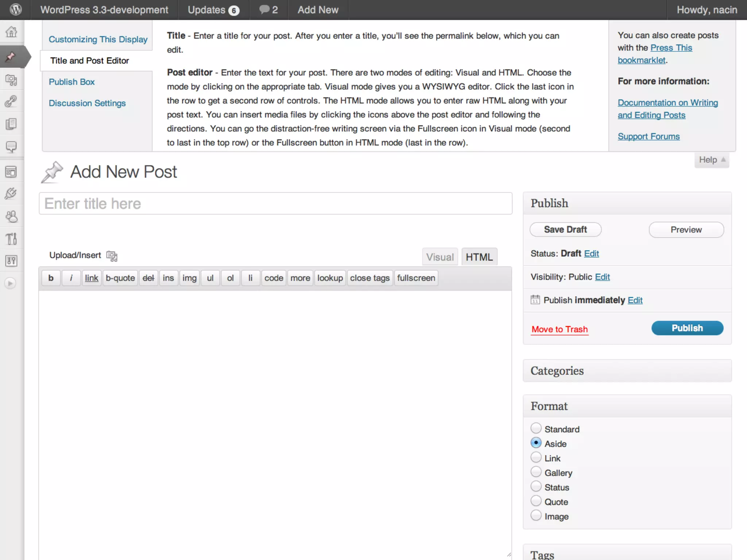Select the Gallery post format
747x560 pixels.
pyautogui.click(x=536, y=472)
